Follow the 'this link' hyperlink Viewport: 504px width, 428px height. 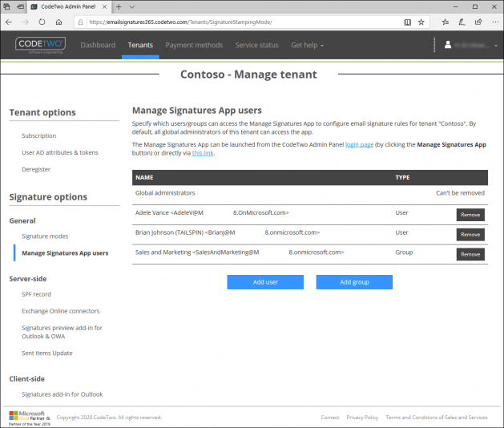click(x=203, y=153)
